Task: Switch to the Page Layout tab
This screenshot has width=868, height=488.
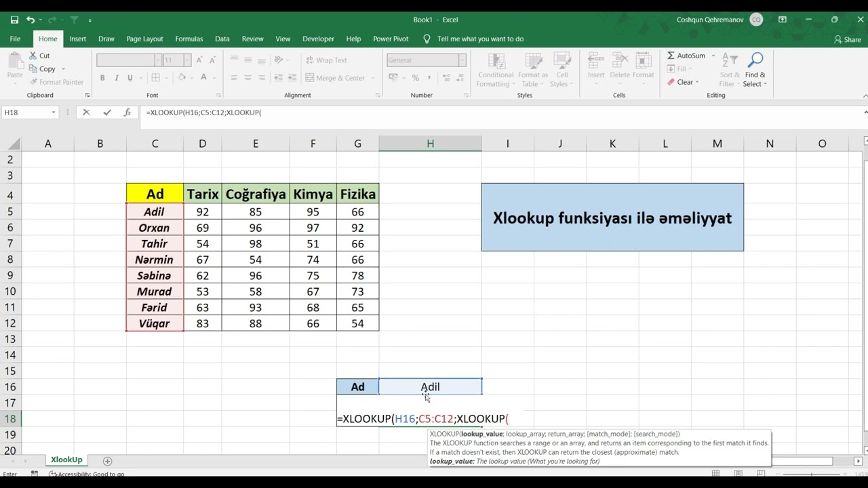Action: tap(144, 39)
